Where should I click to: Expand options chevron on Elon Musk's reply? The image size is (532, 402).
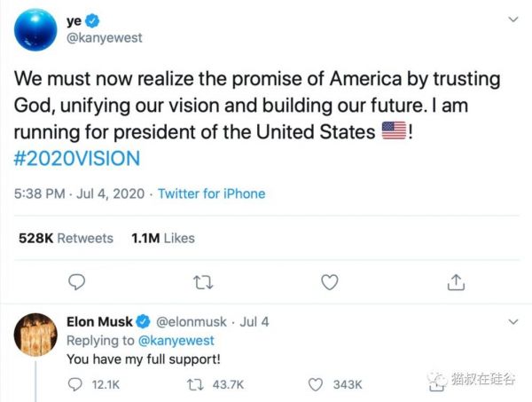click(x=512, y=321)
